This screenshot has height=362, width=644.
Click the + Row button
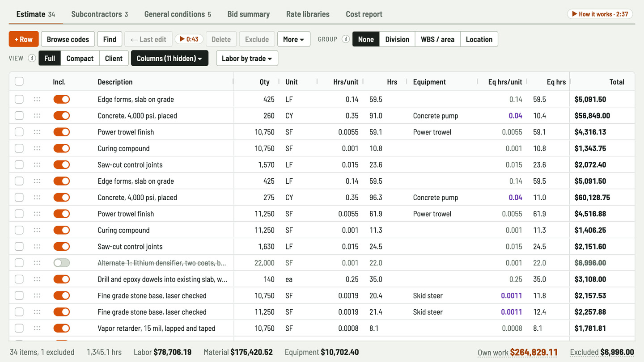pos(24,39)
